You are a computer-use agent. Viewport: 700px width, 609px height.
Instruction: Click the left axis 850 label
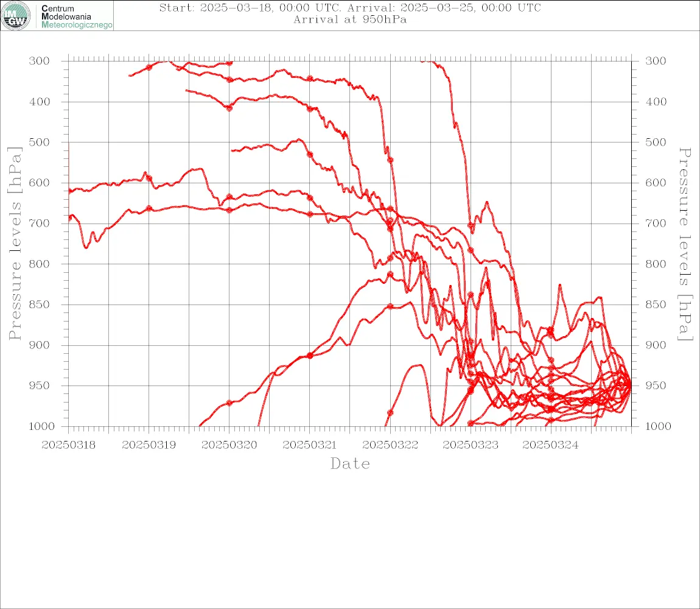click(x=40, y=304)
